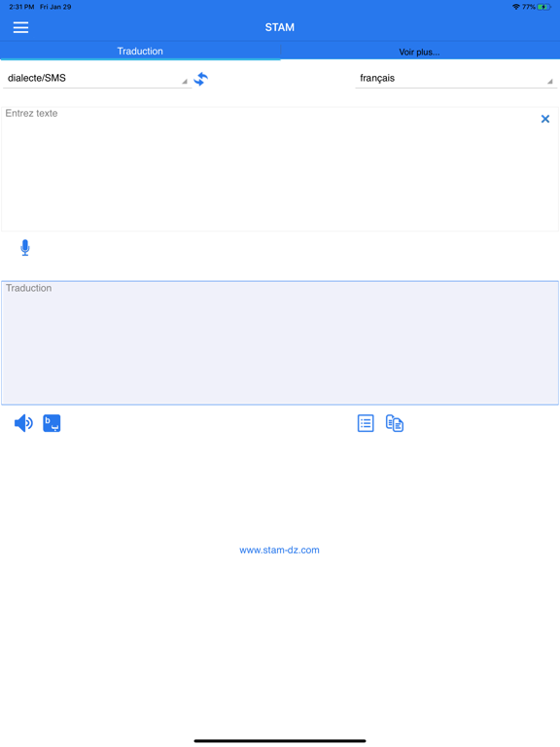Toggle the Arabic/Latin script icon
560x747 pixels.
(x=52, y=423)
